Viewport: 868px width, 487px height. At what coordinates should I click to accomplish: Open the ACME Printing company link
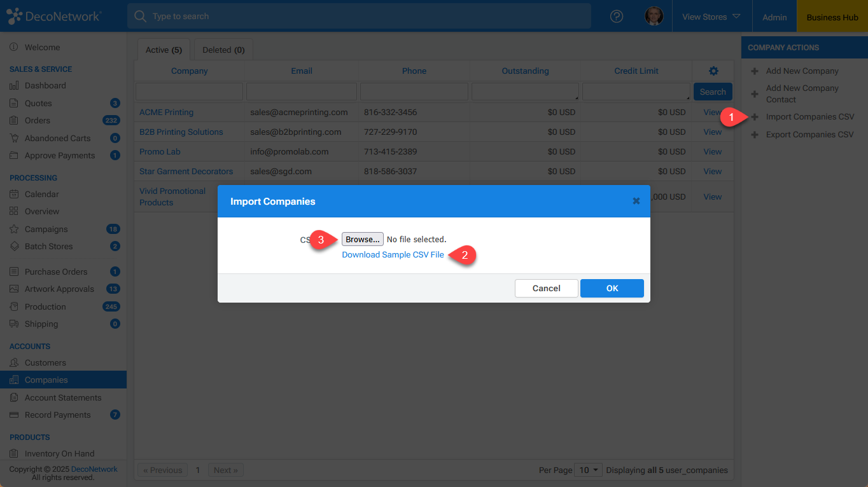(x=166, y=113)
